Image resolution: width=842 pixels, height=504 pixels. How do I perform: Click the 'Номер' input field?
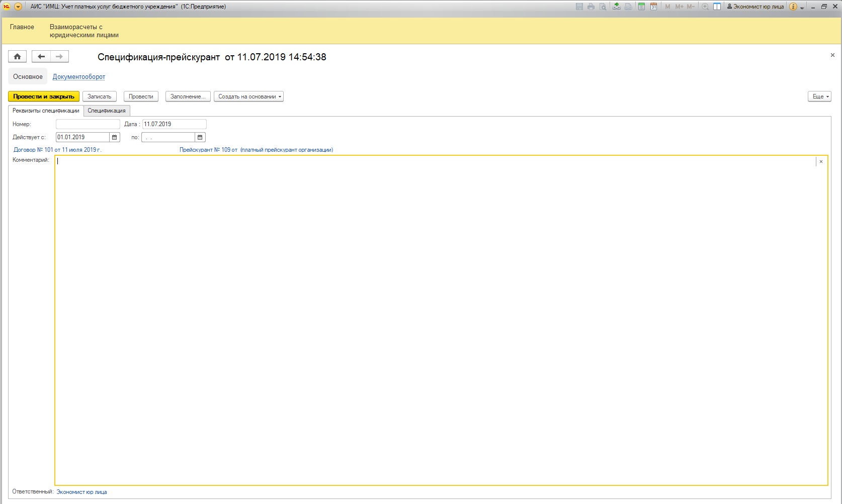click(x=88, y=124)
